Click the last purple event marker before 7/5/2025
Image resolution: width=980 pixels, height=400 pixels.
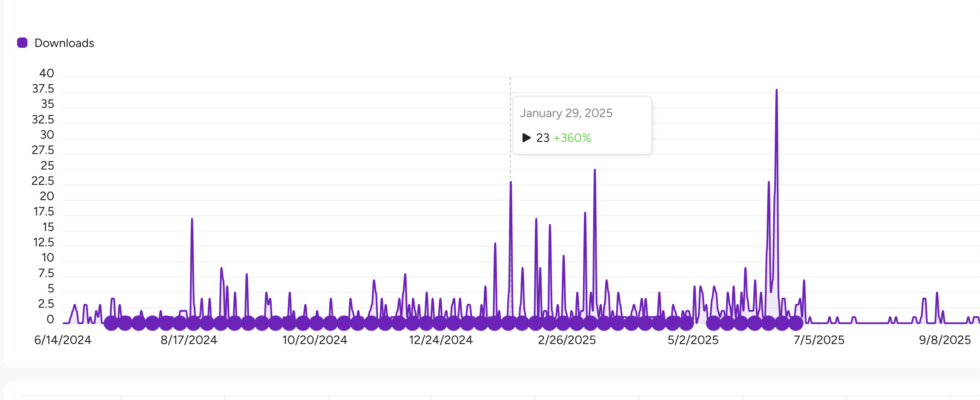click(796, 323)
